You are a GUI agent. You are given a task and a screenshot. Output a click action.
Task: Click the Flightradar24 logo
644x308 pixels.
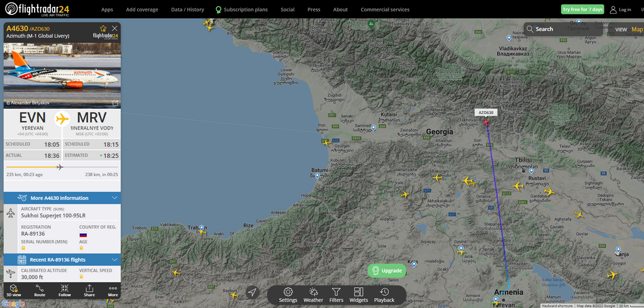tap(37, 9)
